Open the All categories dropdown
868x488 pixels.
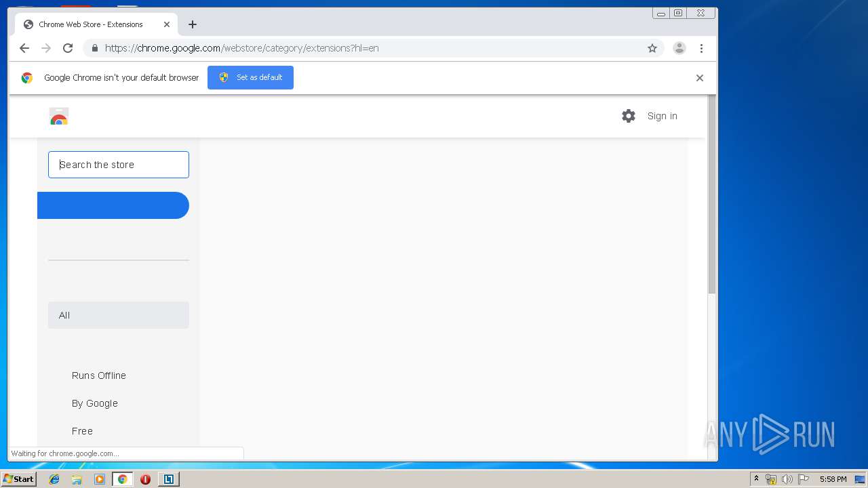(x=119, y=315)
